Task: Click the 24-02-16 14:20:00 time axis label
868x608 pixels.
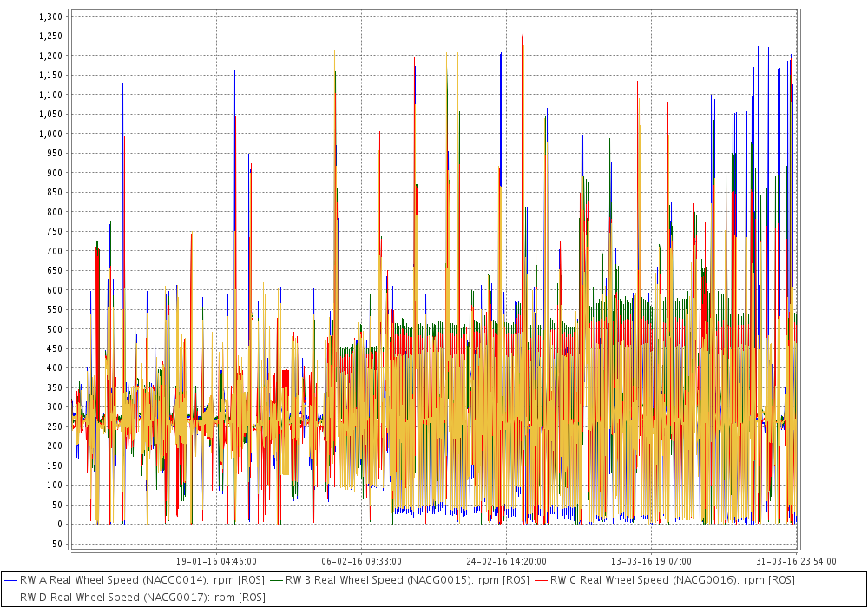Action: 507,561
